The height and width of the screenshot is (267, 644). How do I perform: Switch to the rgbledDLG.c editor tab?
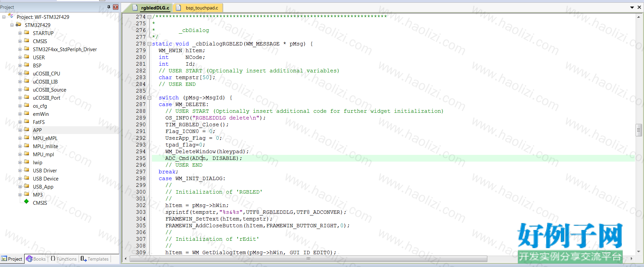151,8
